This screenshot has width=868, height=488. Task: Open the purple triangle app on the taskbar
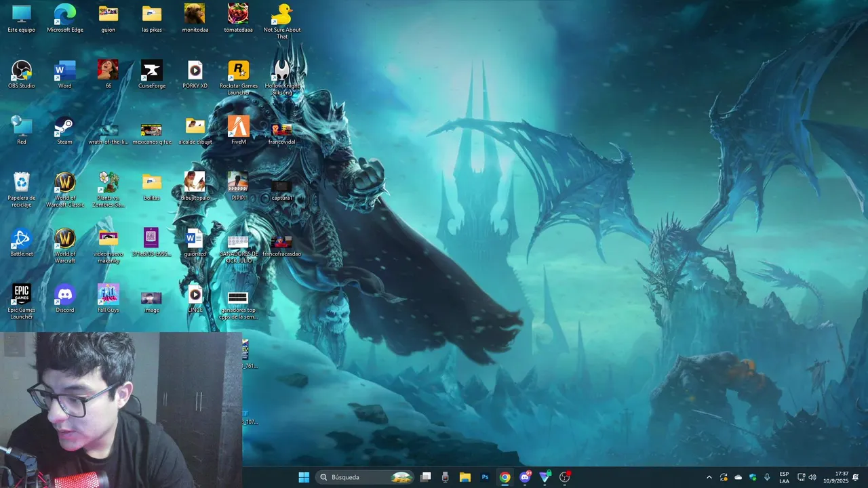pos(545,477)
